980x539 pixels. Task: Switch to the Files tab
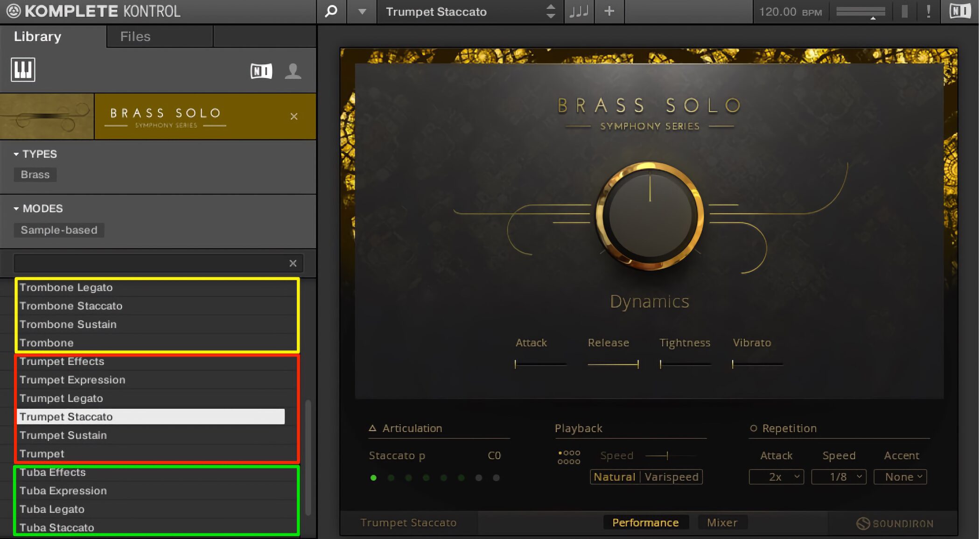[160, 36]
